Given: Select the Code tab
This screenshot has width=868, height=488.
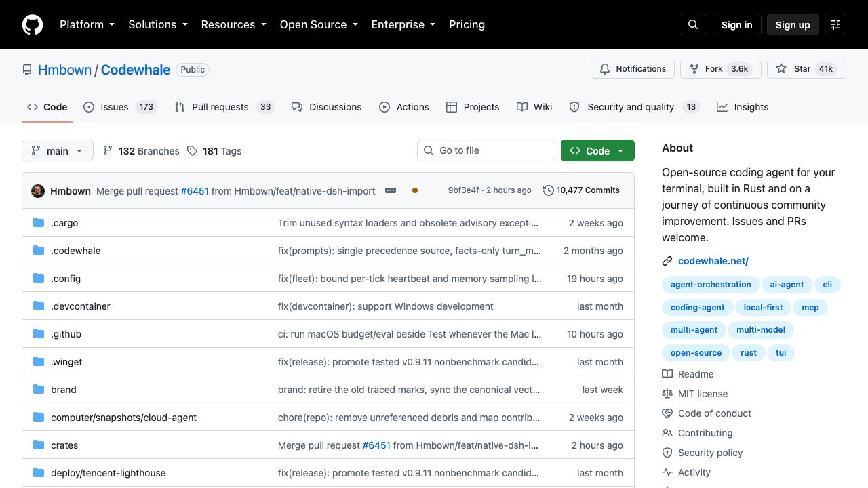Looking at the screenshot, I should coord(47,107).
